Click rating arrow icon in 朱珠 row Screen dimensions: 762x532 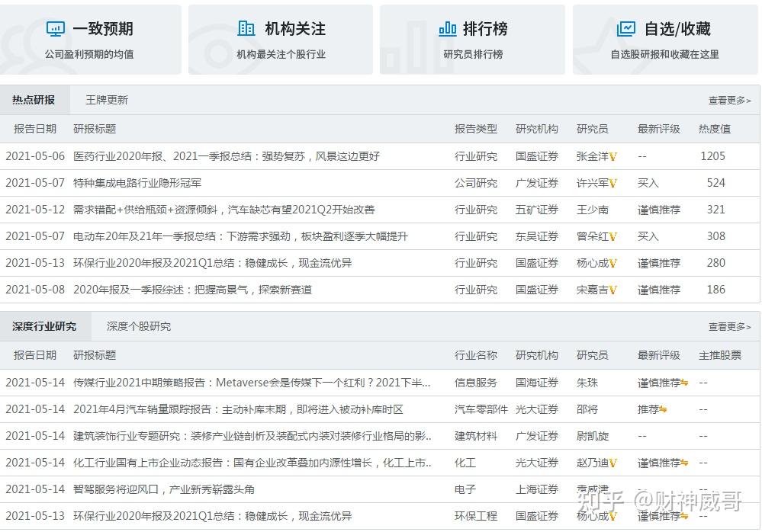pyautogui.click(x=684, y=383)
